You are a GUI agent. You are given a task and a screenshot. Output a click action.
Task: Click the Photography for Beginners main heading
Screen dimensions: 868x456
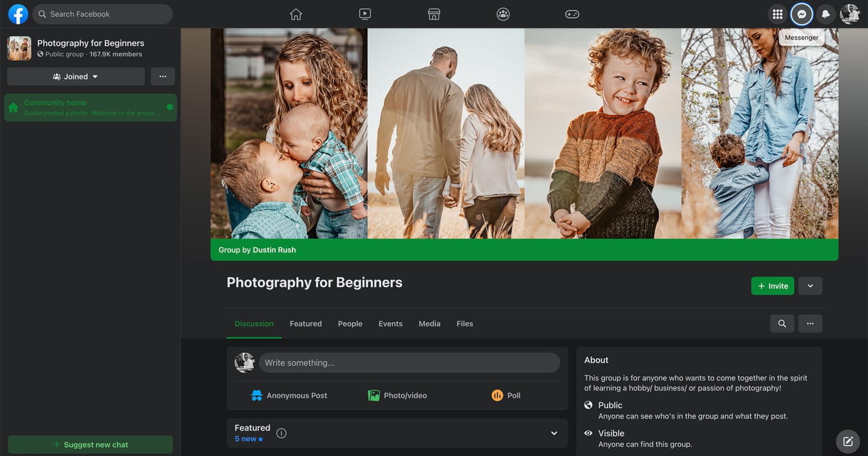tap(315, 282)
